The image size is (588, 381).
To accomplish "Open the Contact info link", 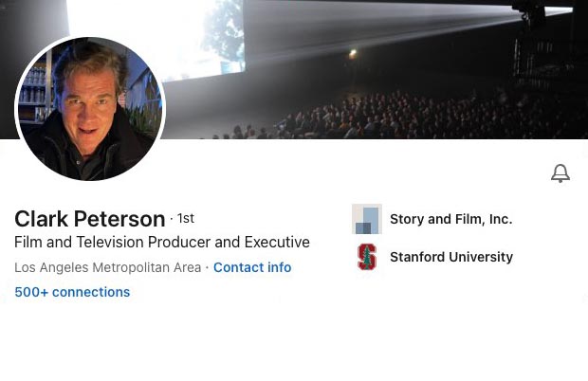I will click(x=252, y=267).
